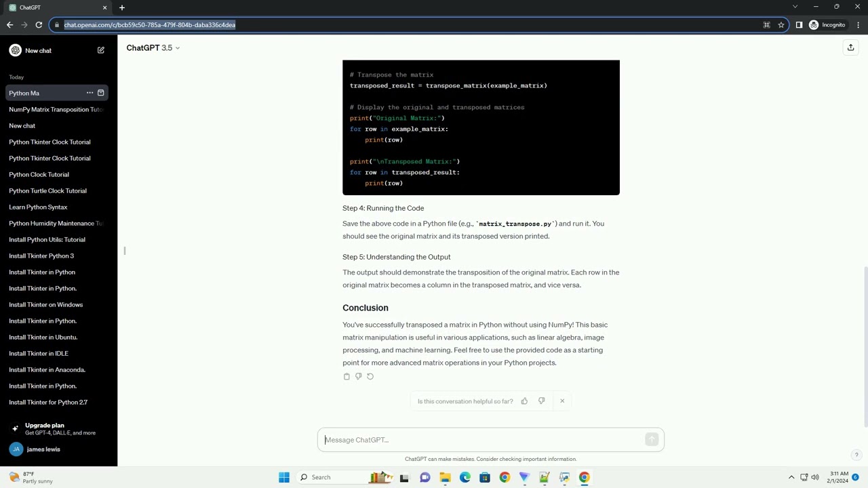Viewport: 868px width, 488px height.
Task: Dismiss the conversation helpful prompt
Action: [x=562, y=401]
